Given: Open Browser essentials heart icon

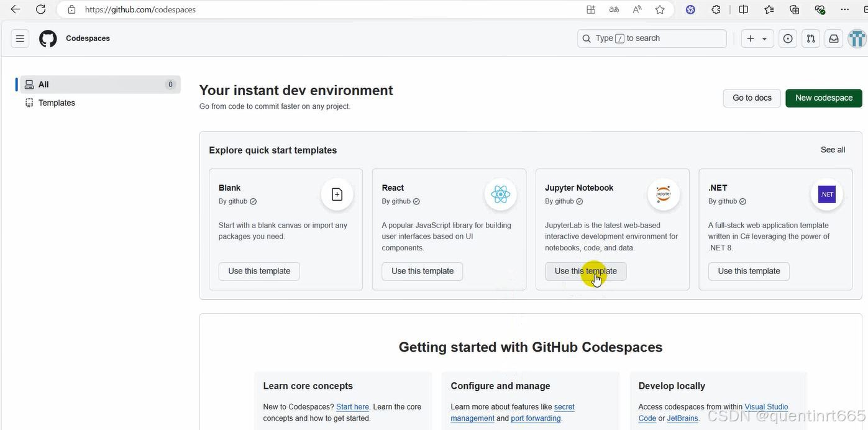Looking at the screenshot, I should point(820,9).
